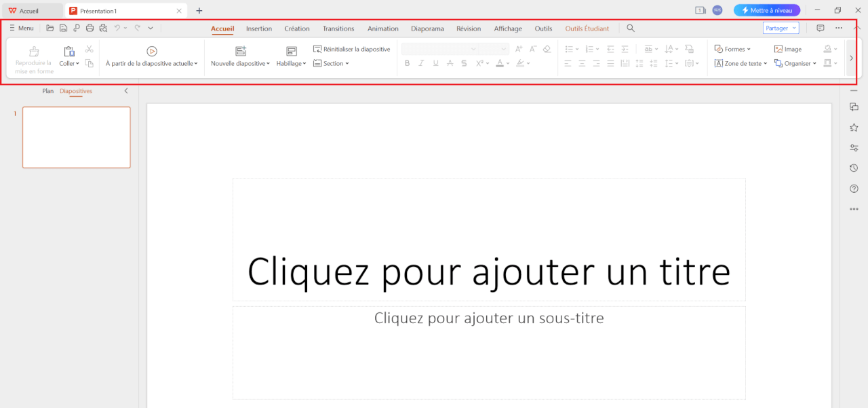This screenshot has height=408, width=868.
Task: Select the slide 1 thumbnail
Action: 76,137
